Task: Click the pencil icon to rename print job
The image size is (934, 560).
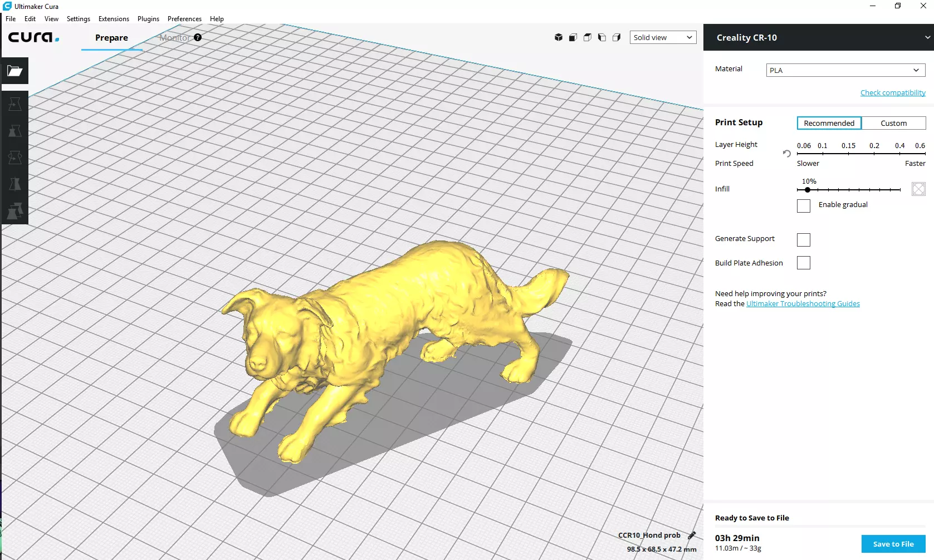Action: pos(692,535)
